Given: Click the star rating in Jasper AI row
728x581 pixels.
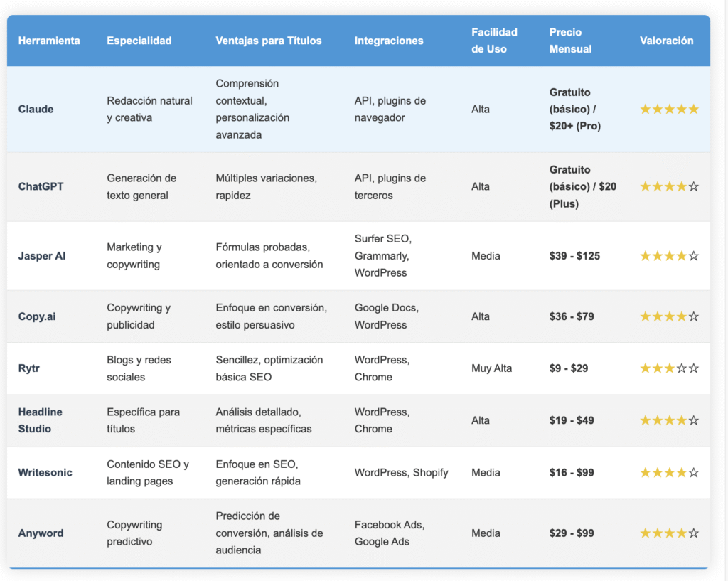Looking at the screenshot, I should click(x=669, y=256).
